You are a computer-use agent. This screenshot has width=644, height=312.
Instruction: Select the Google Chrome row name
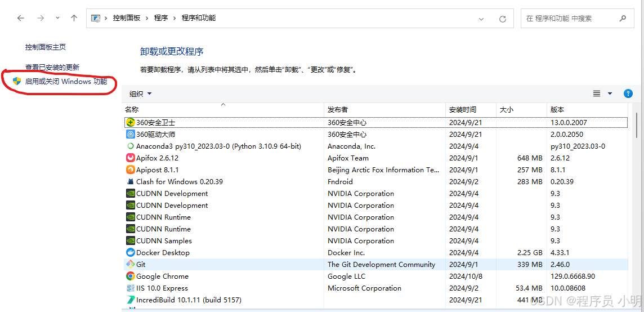[162, 276]
